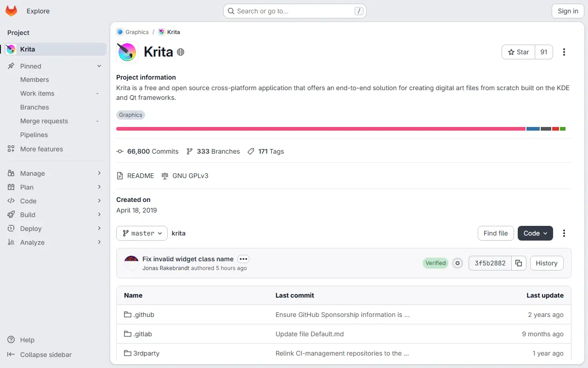The width and height of the screenshot is (588, 368).
Task: Open repository actions kebab next to Code
Action: [564, 233]
